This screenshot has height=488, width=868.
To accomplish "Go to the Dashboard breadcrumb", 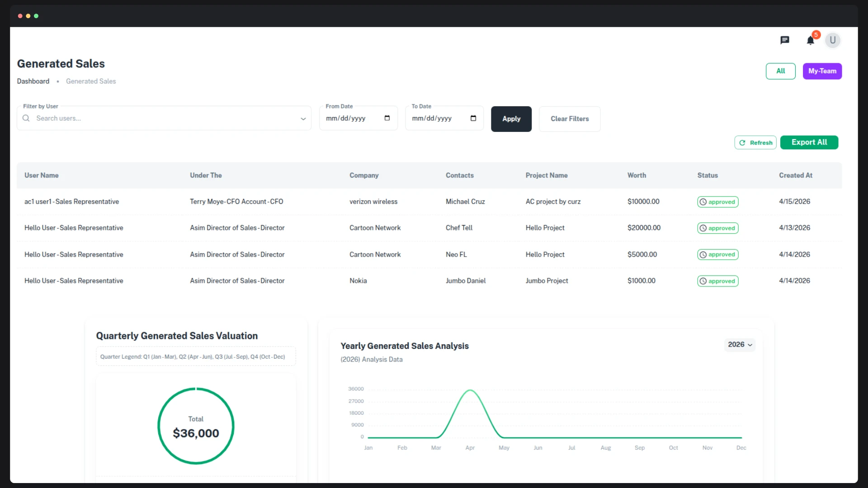I will point(33,81).
